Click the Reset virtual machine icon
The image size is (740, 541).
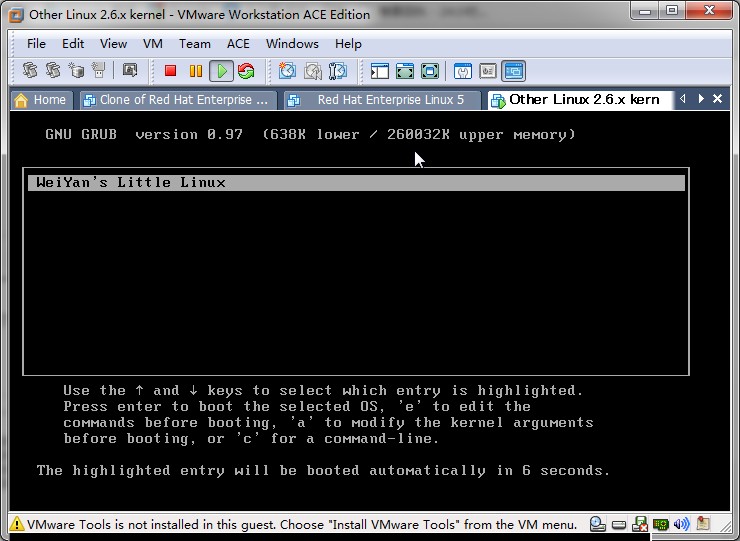tap(246, 71)
